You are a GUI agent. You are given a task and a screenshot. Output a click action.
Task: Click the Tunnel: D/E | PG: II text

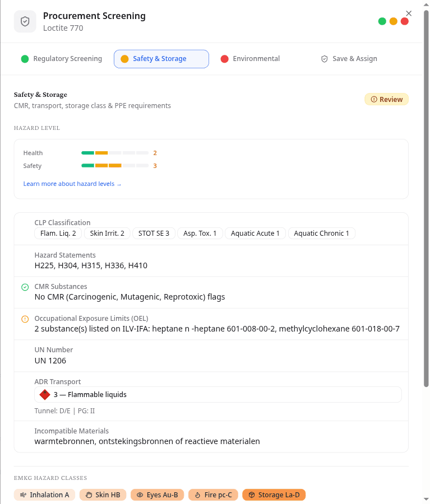64,411
